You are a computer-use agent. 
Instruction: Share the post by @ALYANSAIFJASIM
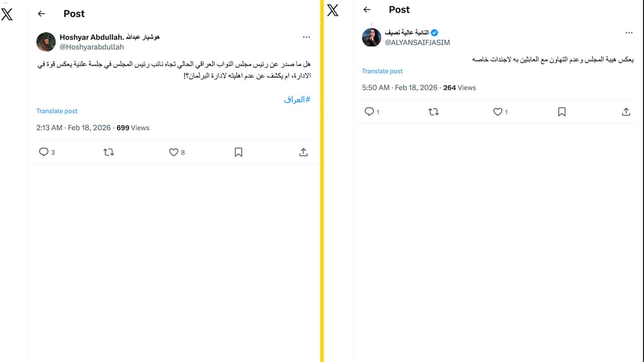(626, 111)
